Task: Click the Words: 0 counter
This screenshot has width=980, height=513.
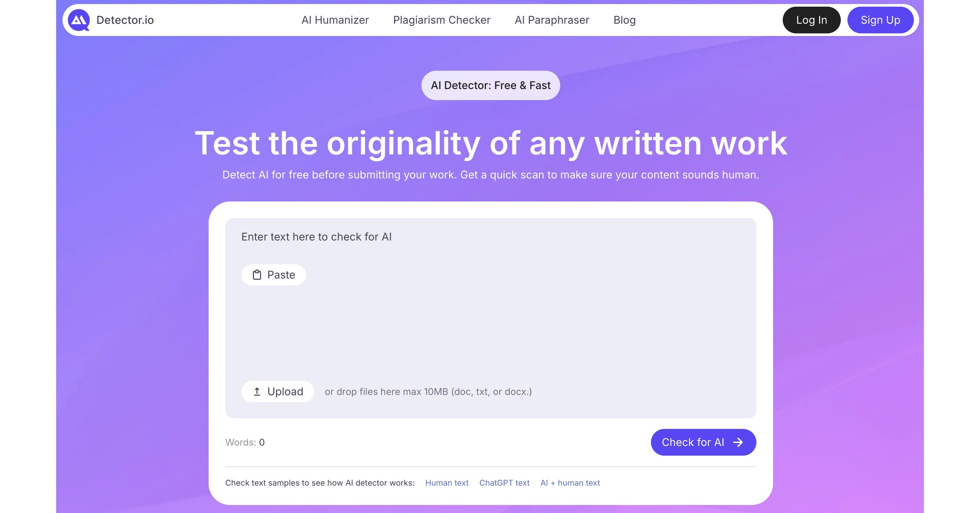Action: click(x=245, y=442)
